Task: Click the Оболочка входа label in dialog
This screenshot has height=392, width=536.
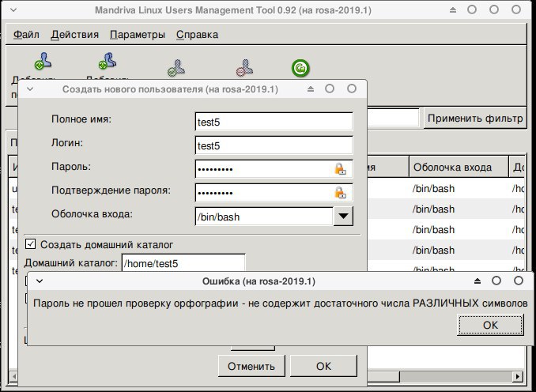Action: coord(92,214)
